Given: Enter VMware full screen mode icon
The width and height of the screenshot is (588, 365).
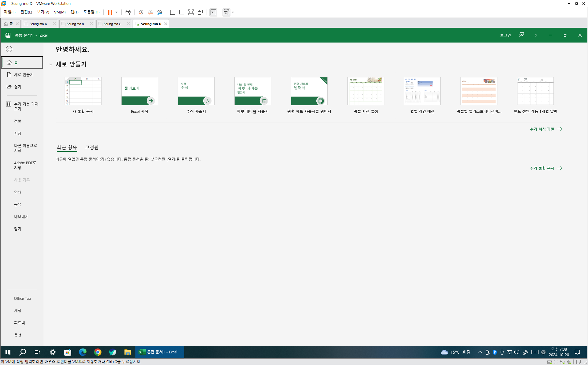Looking at the screenshot, I should 191,12.
